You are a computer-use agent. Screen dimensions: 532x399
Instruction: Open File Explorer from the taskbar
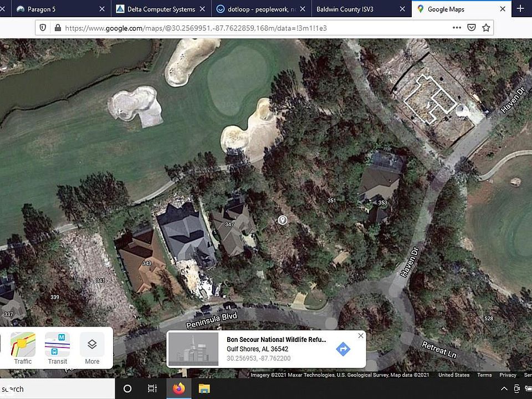pos(204,389)
